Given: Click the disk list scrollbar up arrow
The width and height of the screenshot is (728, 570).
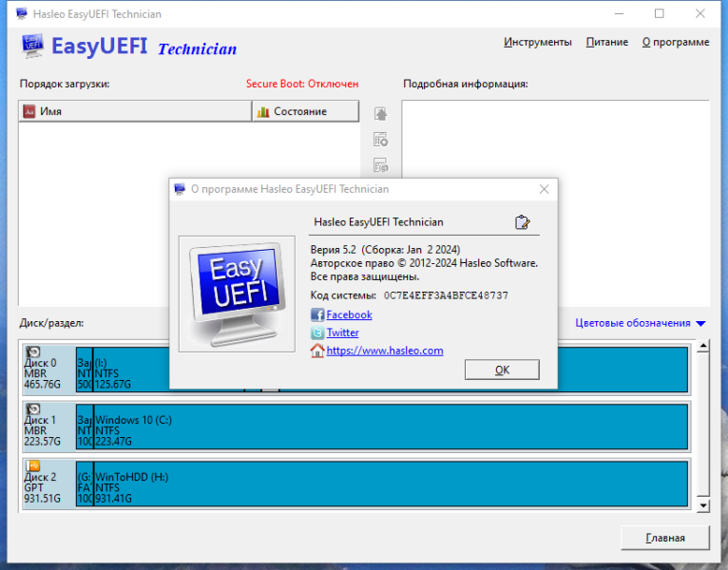Looking at the screenshot, I should point(703,346).
